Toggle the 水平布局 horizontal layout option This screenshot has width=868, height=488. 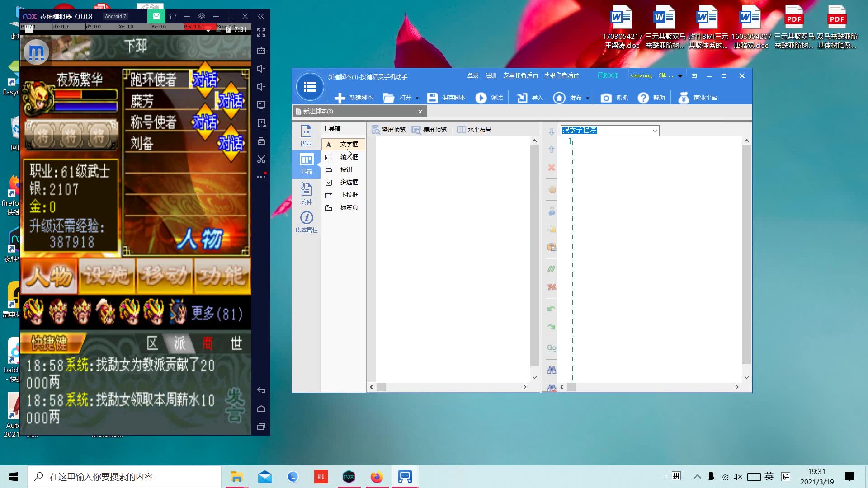click(474, 130)
